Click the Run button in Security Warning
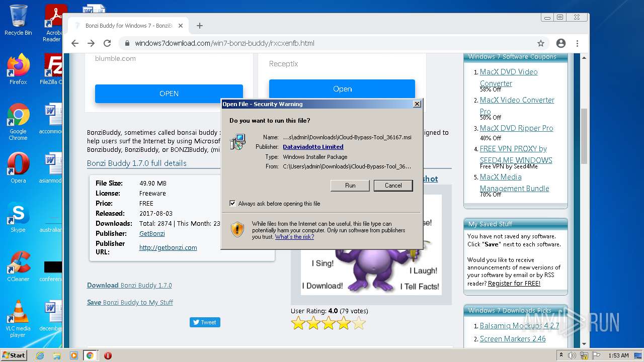 click(x=350, y=186)
